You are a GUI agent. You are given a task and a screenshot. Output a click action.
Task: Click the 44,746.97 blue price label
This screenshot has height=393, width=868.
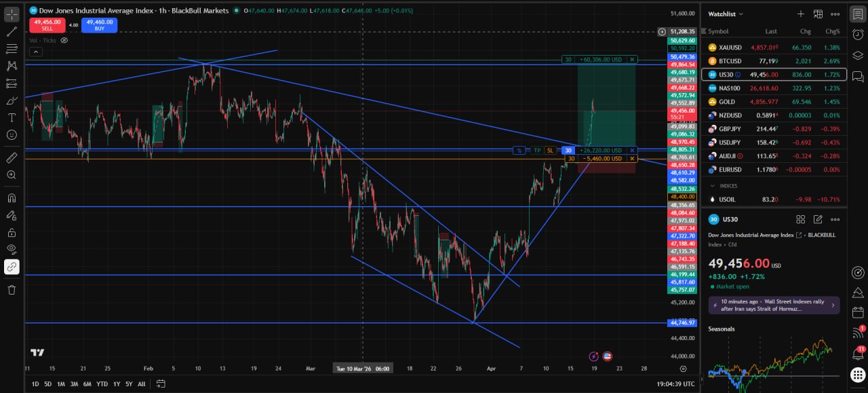[682, 322]
